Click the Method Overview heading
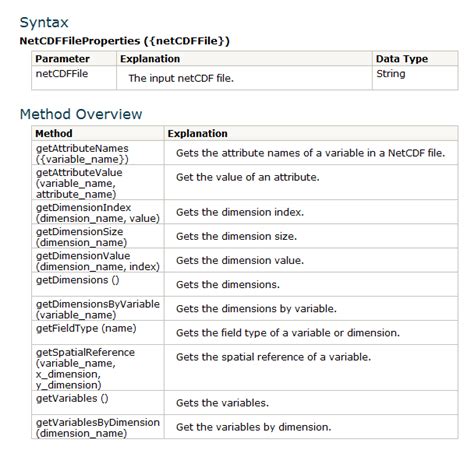The width and height of the screenshot is (474, 450). pyautogui.click(x=81, y=114)
